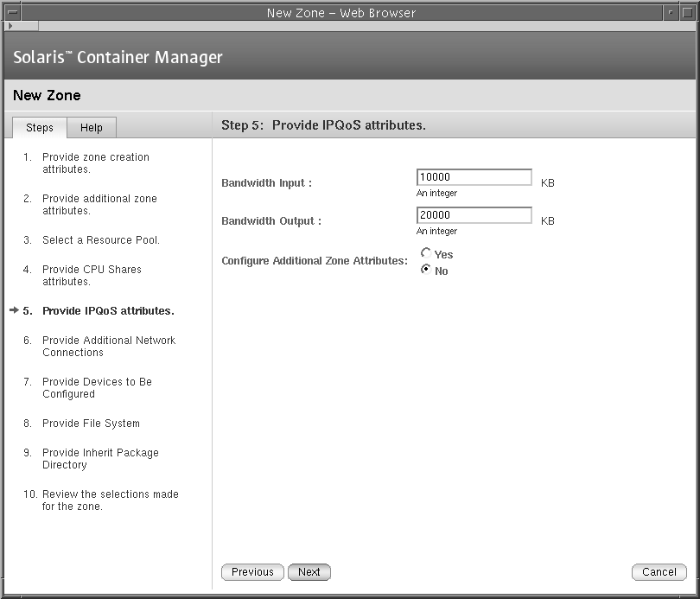
Task: Click inside the Bandwidth Output field
Action: pyautogui.click(x=474, y=214)
